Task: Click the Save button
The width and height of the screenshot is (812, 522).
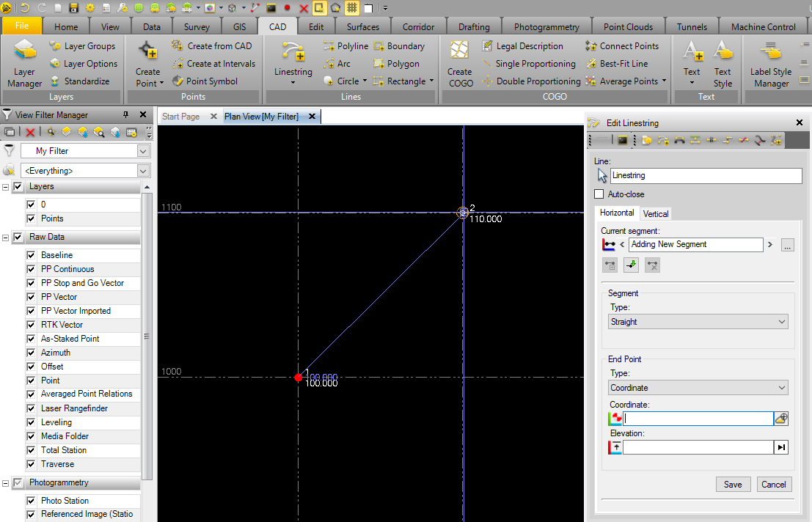Action: (733, 484)
